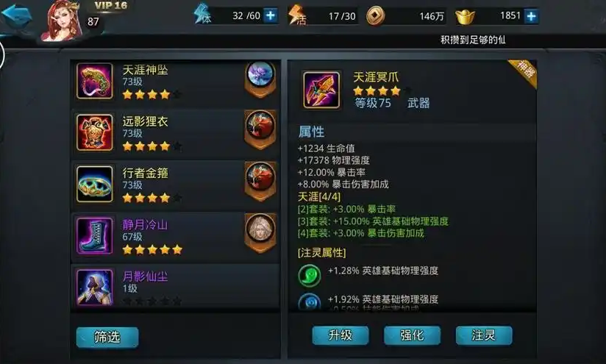Choose the 行者金箍 ring item
Viewport: 606px width, 364px height.
click(175, 185)
